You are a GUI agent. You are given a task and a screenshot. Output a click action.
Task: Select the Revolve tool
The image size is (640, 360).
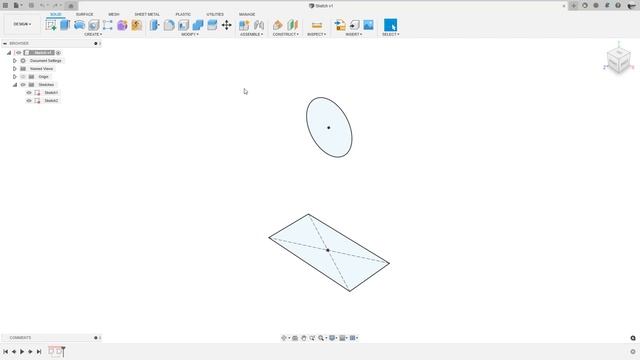point(79,25)
